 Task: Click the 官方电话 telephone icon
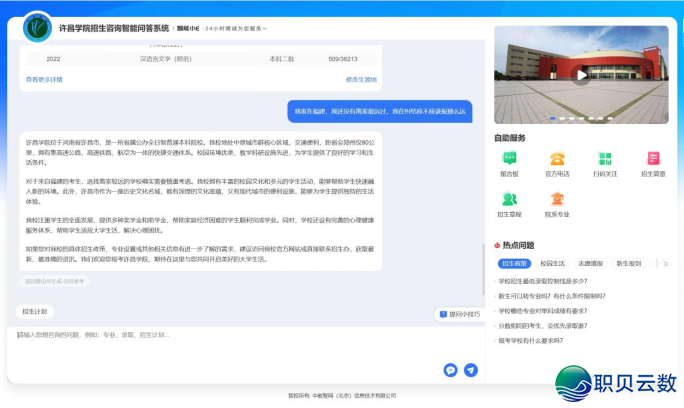[557, 159]
